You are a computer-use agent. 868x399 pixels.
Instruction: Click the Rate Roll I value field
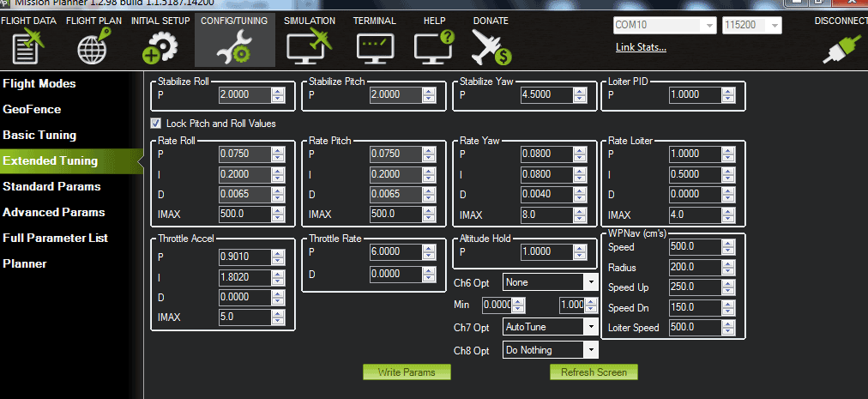pos(244,174)
